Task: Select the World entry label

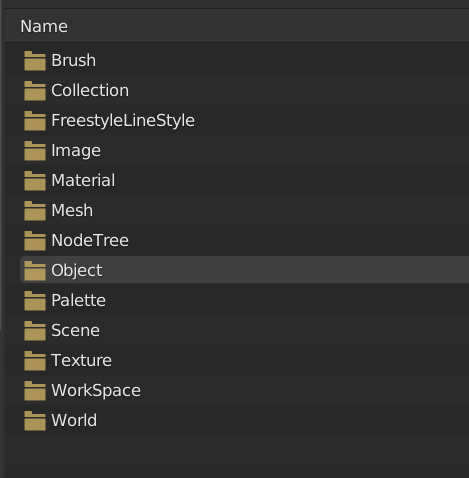Action: pyautogui.click(x=74, y=420)
